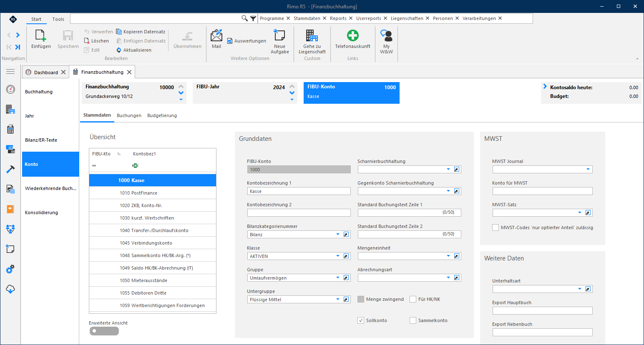Expand the Scharnierbuchhaltung dropdown arrow
The image size is (644, 345).
point(448,170)
